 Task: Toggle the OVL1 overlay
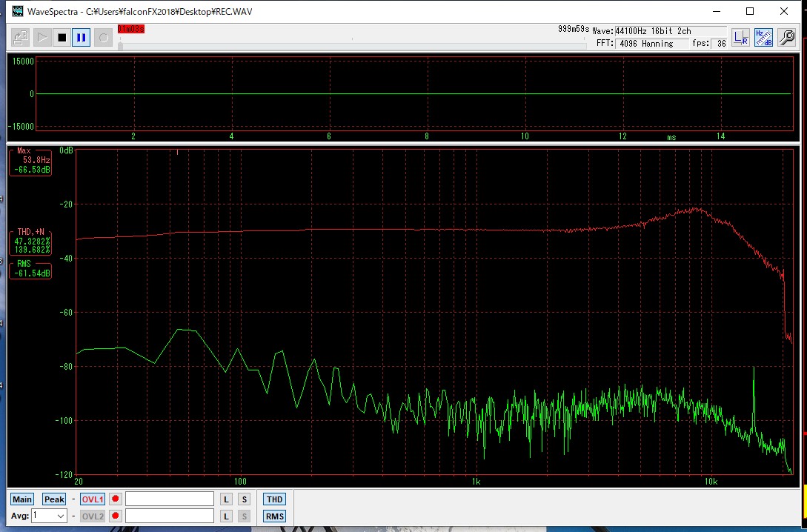click(93, 499)
